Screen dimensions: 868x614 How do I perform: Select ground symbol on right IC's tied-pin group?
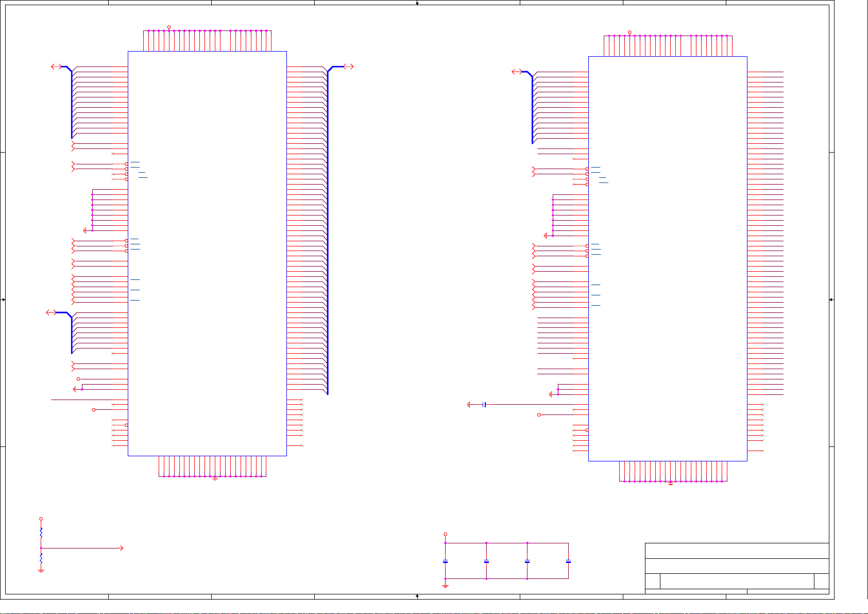545,236
